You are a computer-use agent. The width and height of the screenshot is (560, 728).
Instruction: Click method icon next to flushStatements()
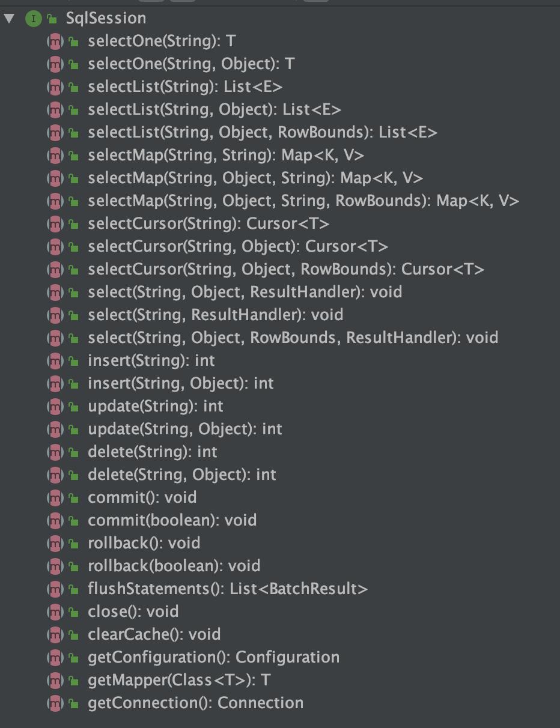(55, 589)
